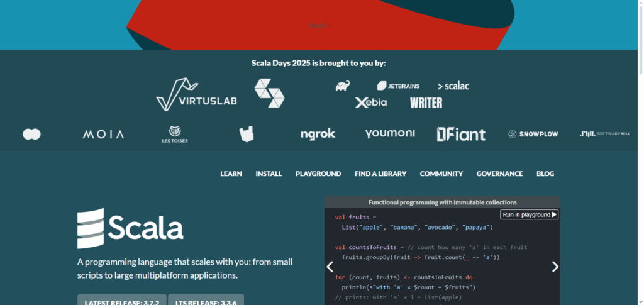Click the Scala logo

pyautogui.click(x=130, y=228)
